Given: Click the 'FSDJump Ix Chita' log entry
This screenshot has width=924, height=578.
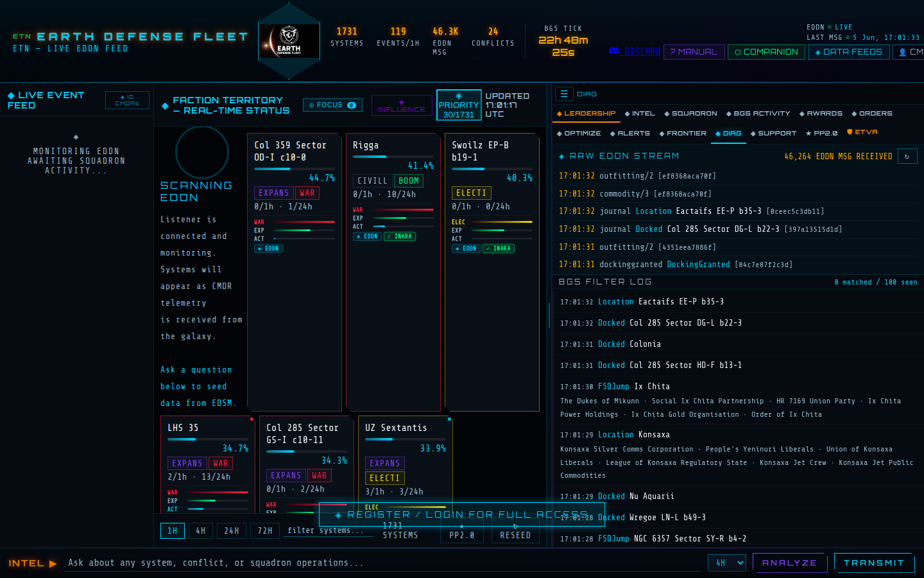Looking at the screenshot, I should tap(738, 400).
